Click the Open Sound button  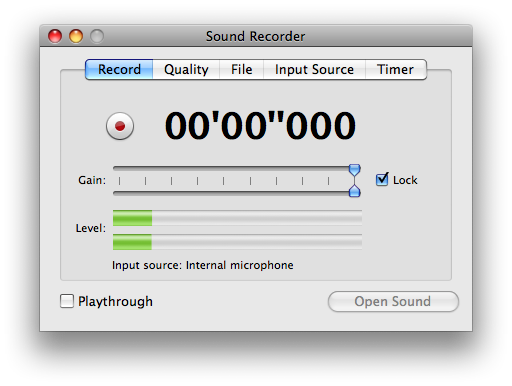tap(393, 301)
